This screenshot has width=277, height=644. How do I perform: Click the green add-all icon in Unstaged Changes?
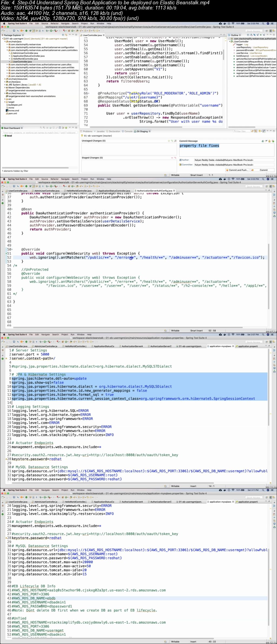point(172,141)
